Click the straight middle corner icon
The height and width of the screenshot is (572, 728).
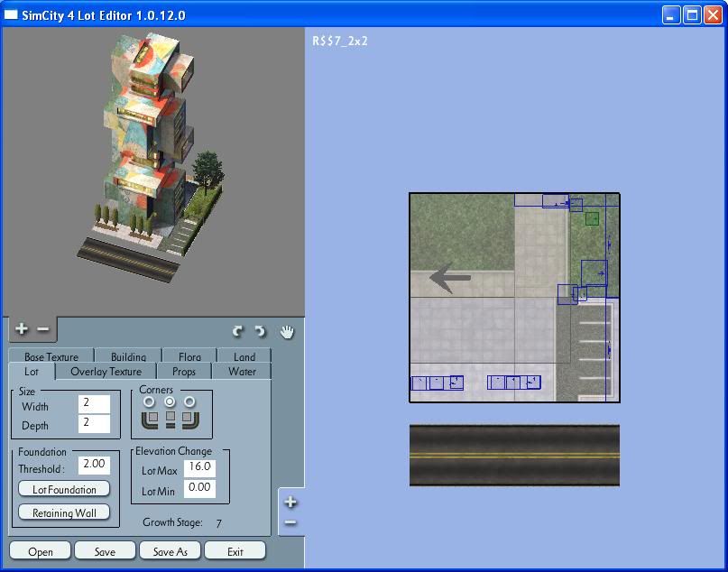click(170, 420)
